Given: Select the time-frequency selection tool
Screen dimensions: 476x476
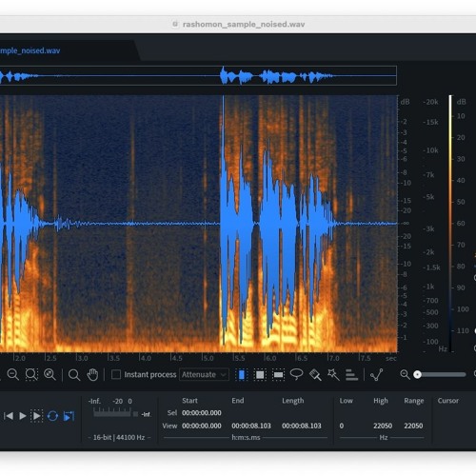Looking at the screenshot, I should click(x=260, y=375).
